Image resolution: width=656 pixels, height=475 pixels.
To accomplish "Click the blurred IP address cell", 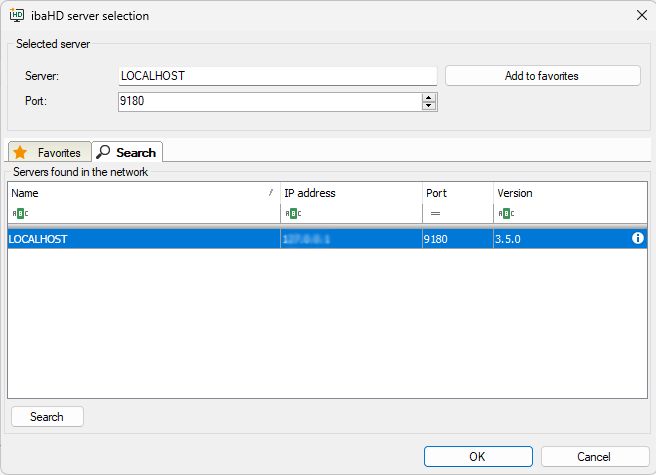I will point(351,239).
